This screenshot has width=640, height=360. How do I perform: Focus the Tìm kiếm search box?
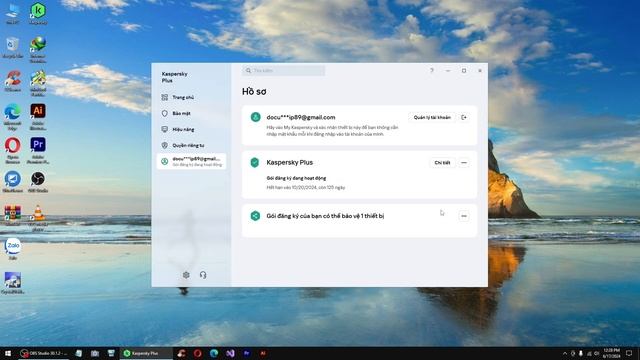tap(284, 71)
